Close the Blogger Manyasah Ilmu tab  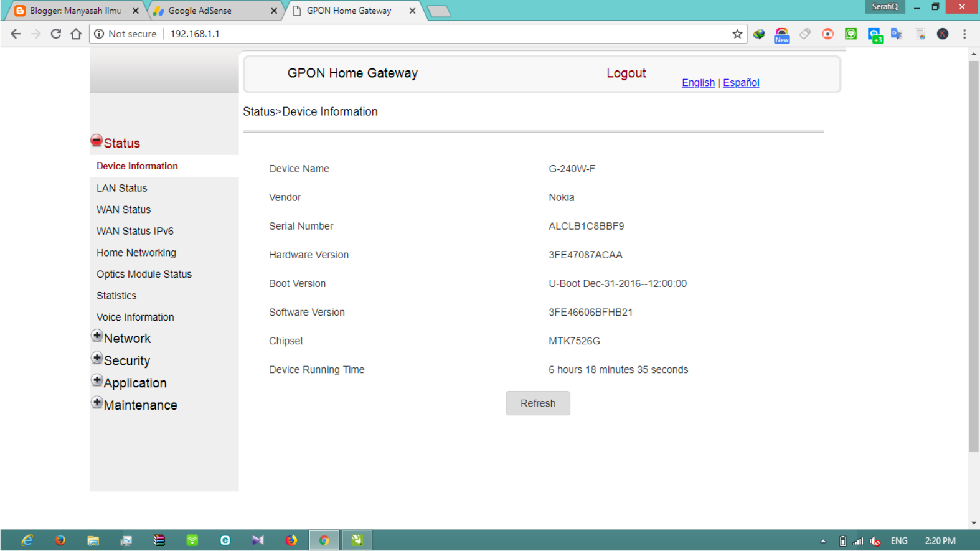136,11
